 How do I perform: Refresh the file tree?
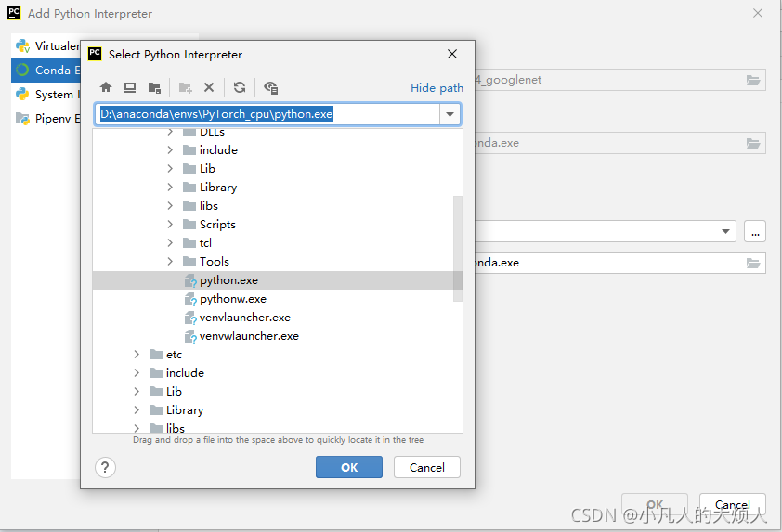240,88
